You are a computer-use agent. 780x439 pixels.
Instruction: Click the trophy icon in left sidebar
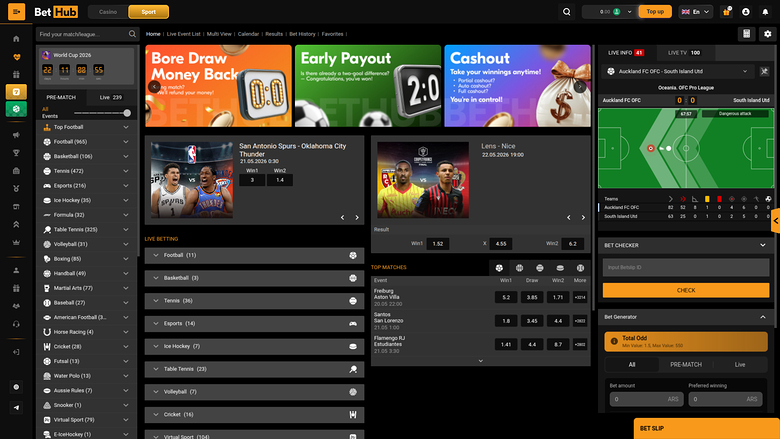click(16, 153)
